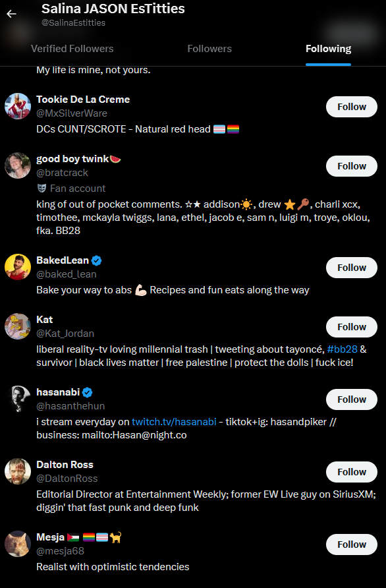This screenshot has height=588, width=386.
Task: Open Dalton Ross's avatar image
Action: click(18, 471)
